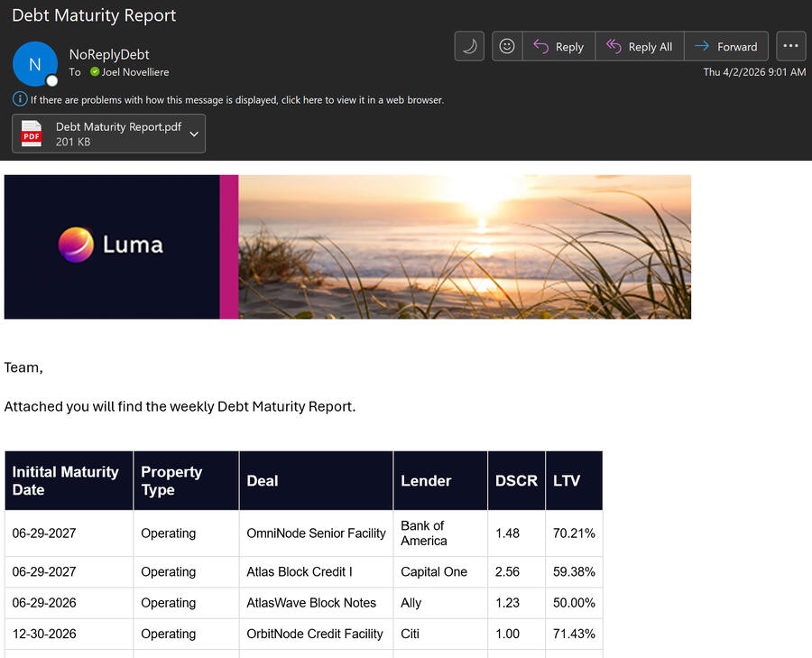Open the more actions ellipsis menu

coord(790,46)
